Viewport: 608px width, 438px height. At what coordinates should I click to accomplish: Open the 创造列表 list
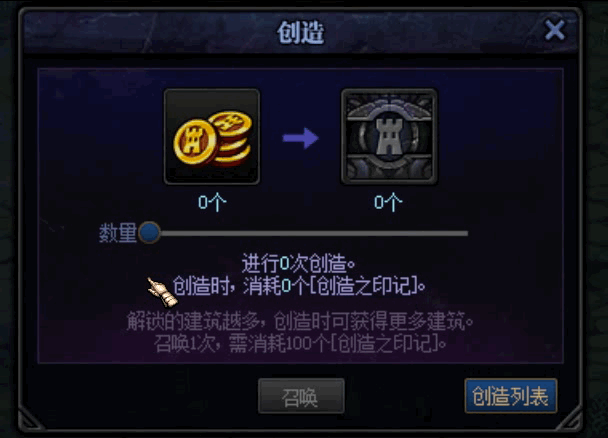coord(511,396)
